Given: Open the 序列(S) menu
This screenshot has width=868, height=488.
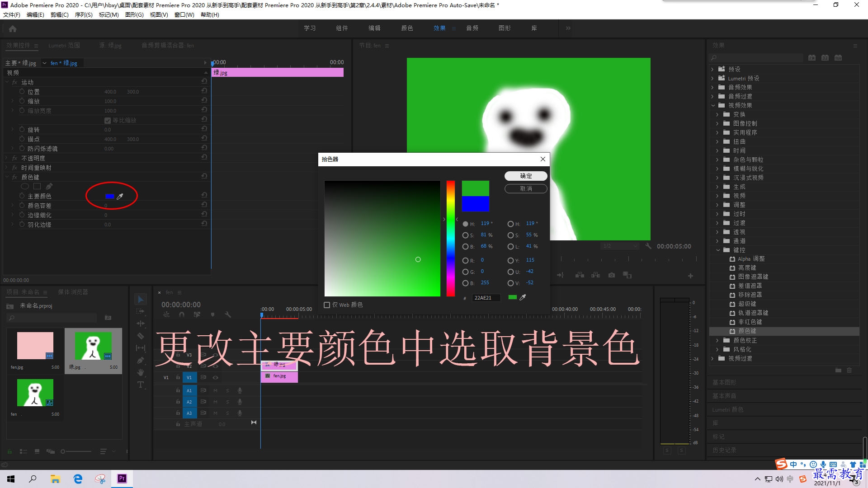Looking at the screenshot, I should click(84, 15).
